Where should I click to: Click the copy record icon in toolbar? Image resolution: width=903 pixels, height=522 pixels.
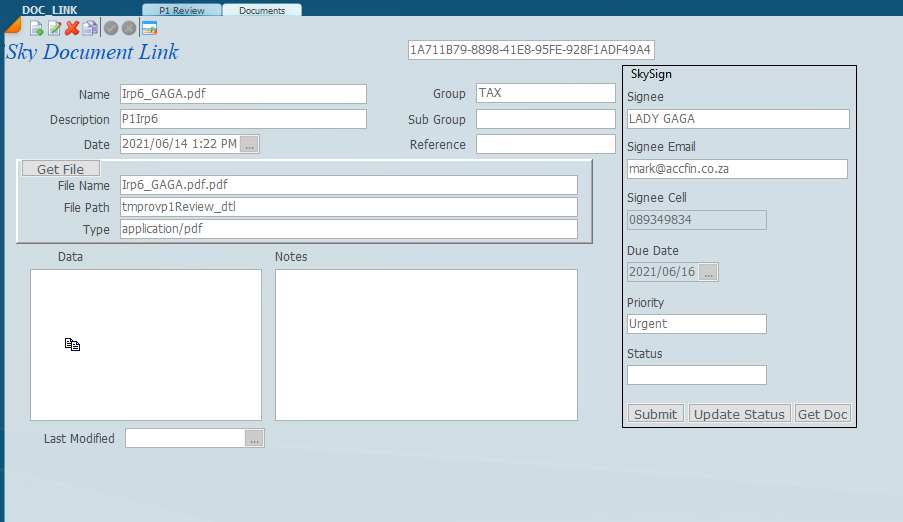tap(90, 28)
